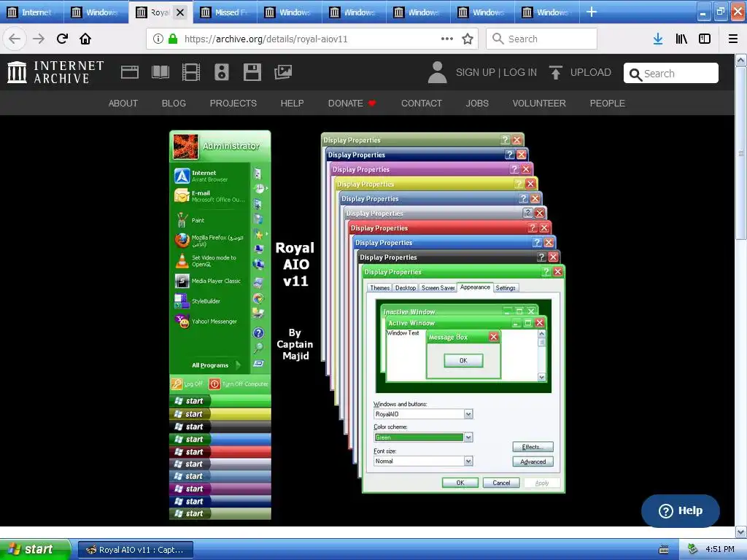This screenshot has height=560, width=747.
Task: Close the active Royal tab
Action: 180,12
